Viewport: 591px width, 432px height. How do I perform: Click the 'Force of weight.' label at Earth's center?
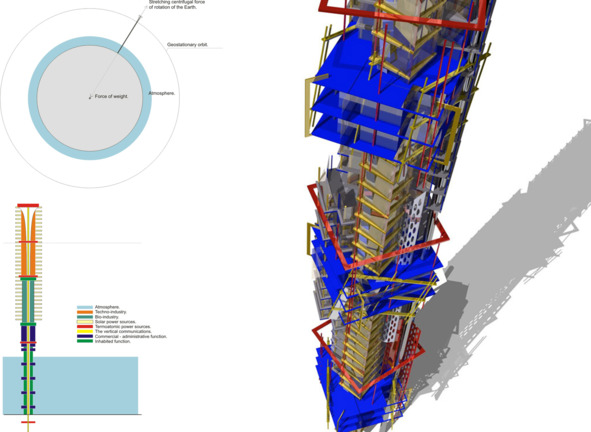tap(111, 96)
